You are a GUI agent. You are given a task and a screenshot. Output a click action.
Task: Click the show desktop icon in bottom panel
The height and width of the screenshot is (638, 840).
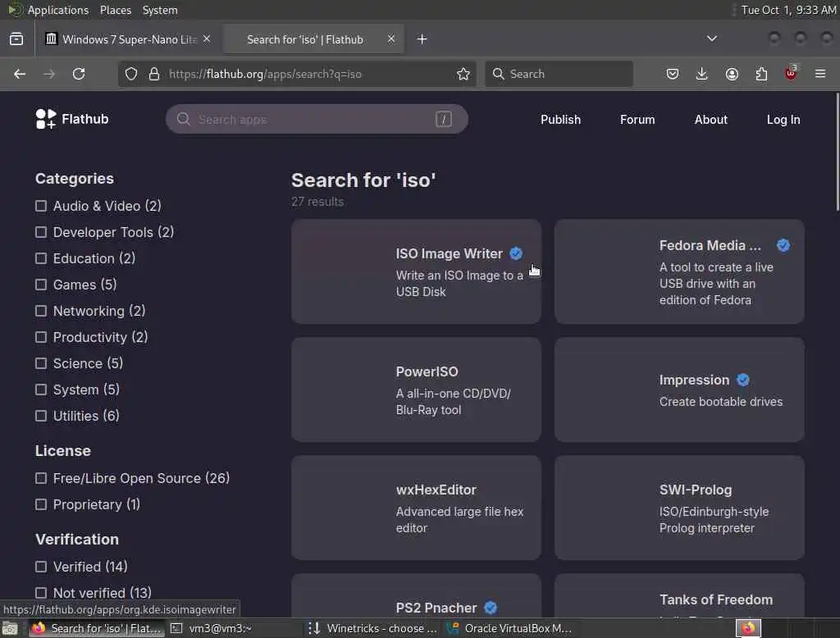pyautogui.click(x=10, y=628)
